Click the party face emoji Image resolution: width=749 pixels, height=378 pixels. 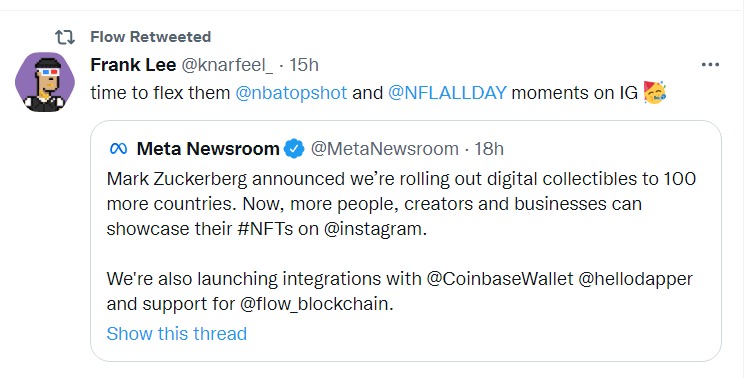[655, 93]
